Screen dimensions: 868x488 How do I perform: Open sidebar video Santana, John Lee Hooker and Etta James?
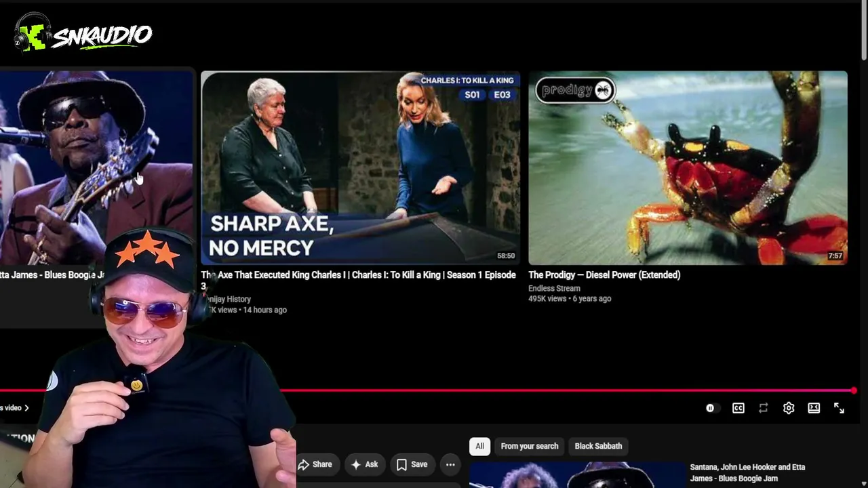[747, 472]
